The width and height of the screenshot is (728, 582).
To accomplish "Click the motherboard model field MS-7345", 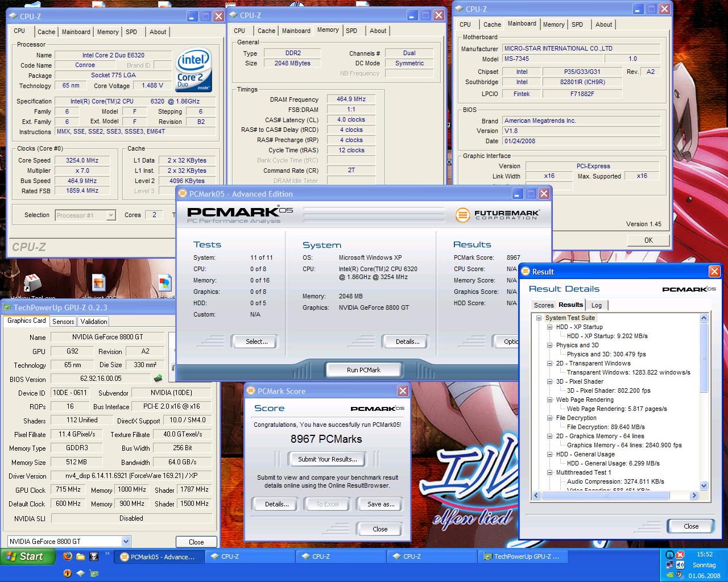I will (x=552, y=59).
